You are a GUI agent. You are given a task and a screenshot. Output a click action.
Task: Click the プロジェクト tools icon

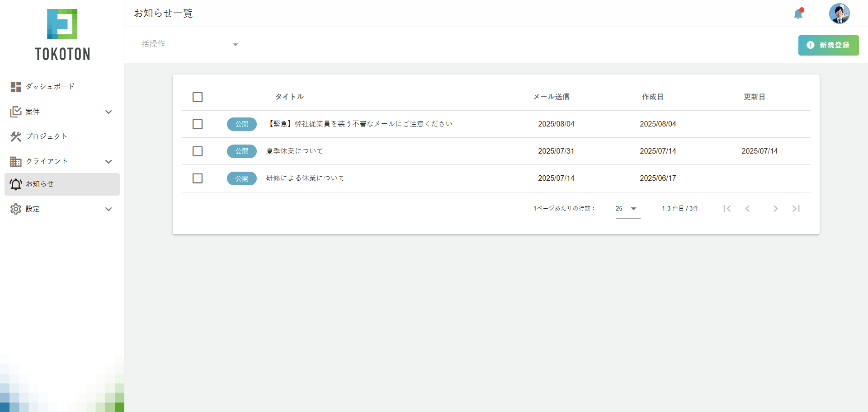point(16,136)
